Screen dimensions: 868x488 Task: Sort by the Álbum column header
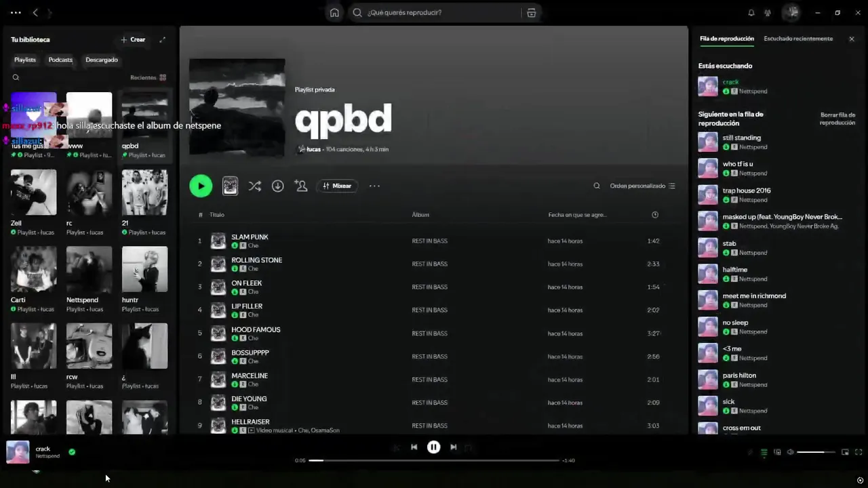click(420, 215)
